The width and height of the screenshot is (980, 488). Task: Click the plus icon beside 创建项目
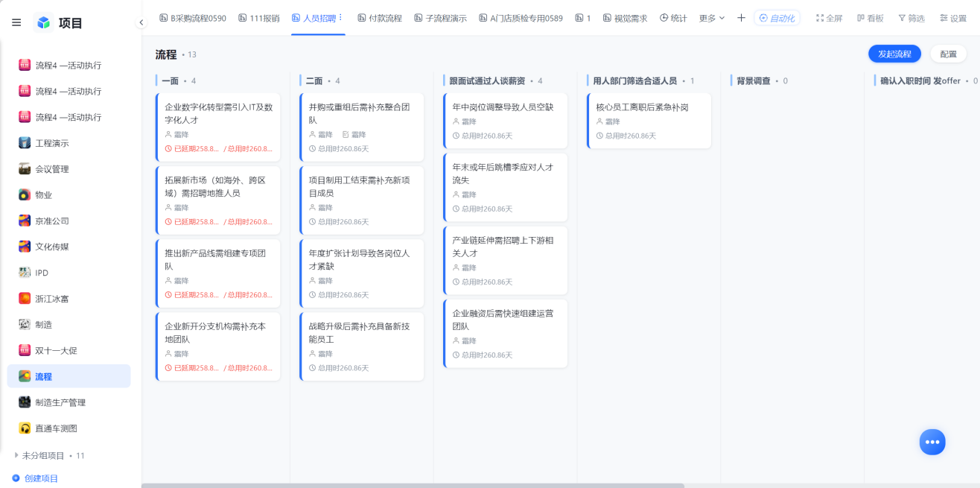(x=16, y=478)
